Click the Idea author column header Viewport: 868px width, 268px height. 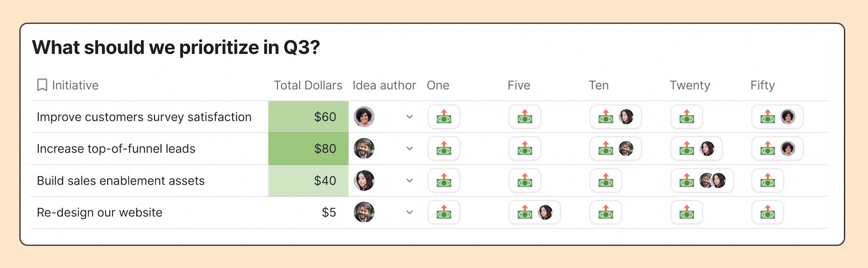(384, 85)
